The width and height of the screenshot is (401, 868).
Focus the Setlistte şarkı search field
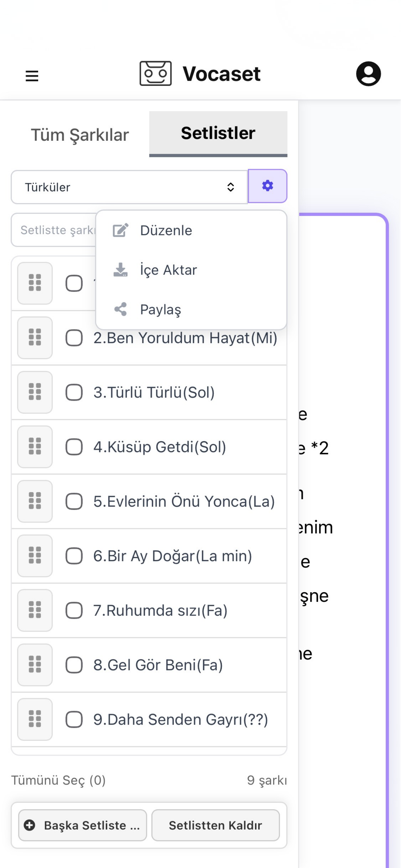(54, 230)
